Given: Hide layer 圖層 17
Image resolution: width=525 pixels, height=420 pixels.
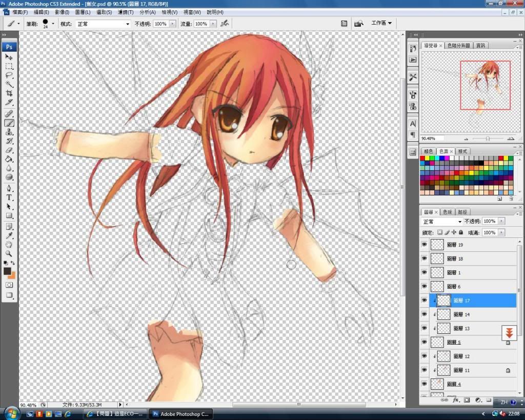Looking at the screenshot, I should (x=424, y=301).
